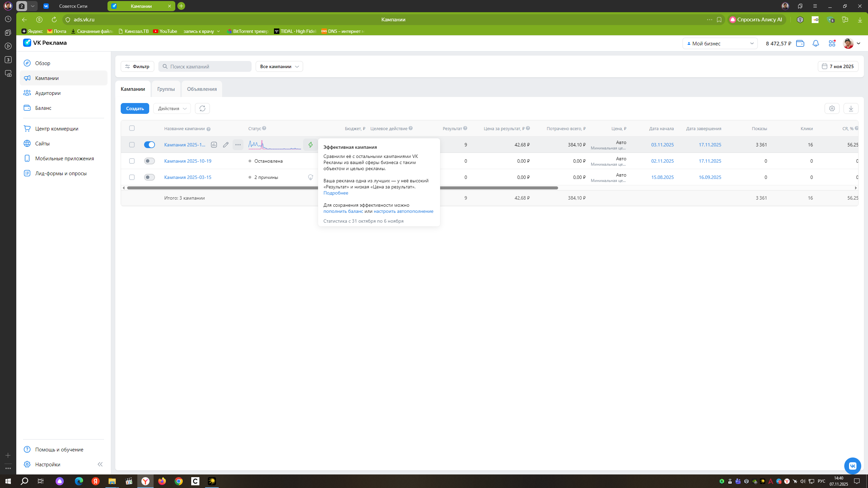This screenshot has width=868, height=488.
Task: Open Firefox from the Windows taskbar
Action: pos(162,481)
